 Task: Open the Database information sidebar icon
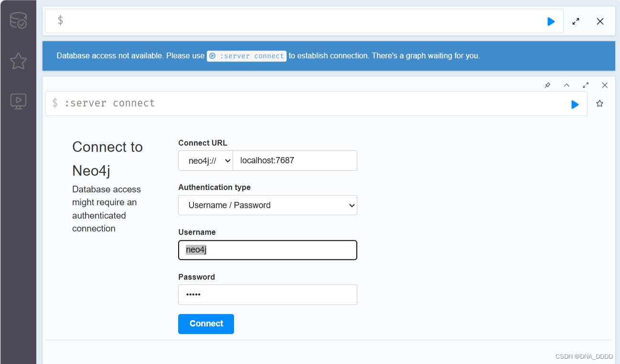coord(18,21)
